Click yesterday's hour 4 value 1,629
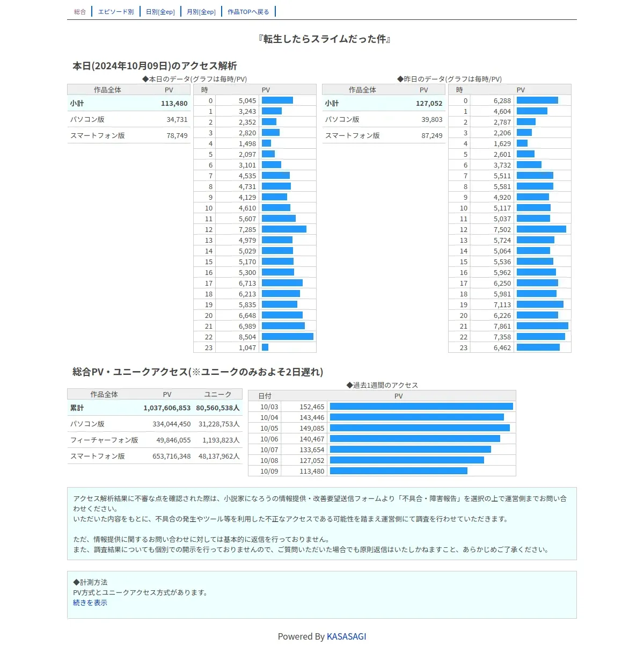The image size is (644, 645). (x=502, y=144)
